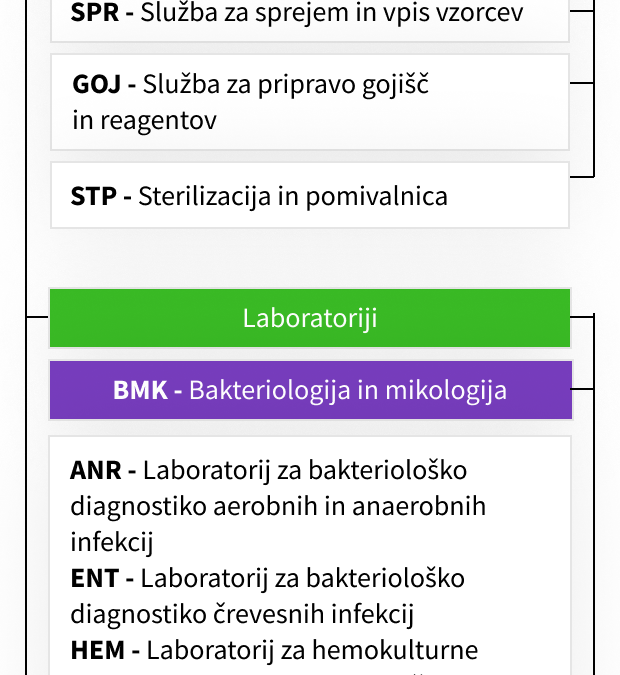Click the word 'pomivalnica'
This screenshot has height=675, width=620.
coord(377,197)
